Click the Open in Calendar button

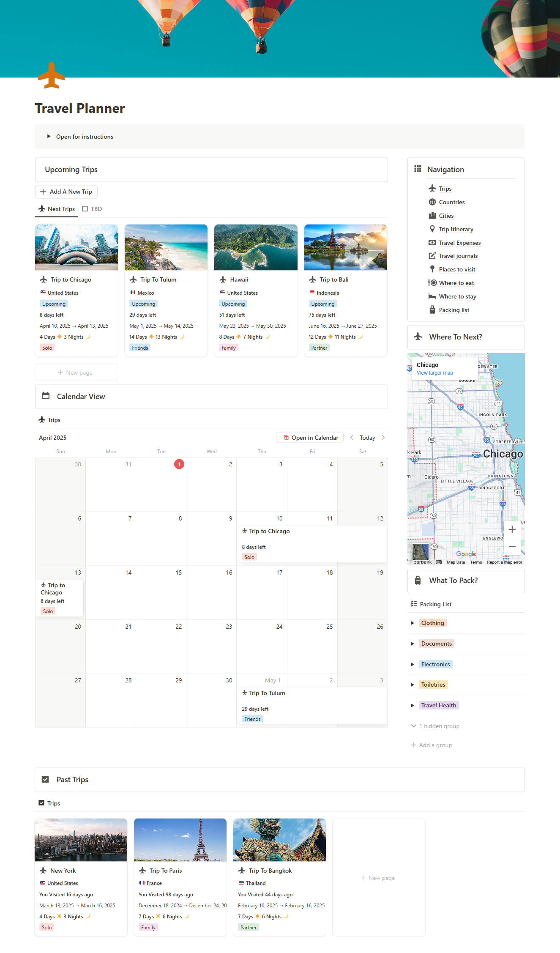[x=310, y=438]
